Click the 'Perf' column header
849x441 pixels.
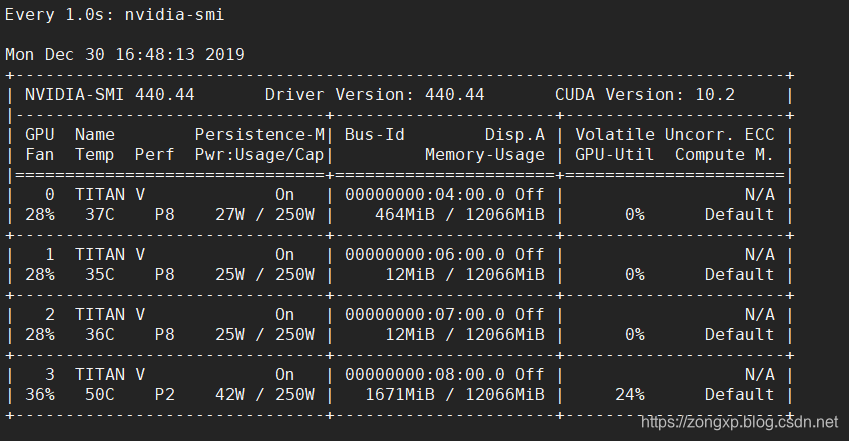[154, 155]
